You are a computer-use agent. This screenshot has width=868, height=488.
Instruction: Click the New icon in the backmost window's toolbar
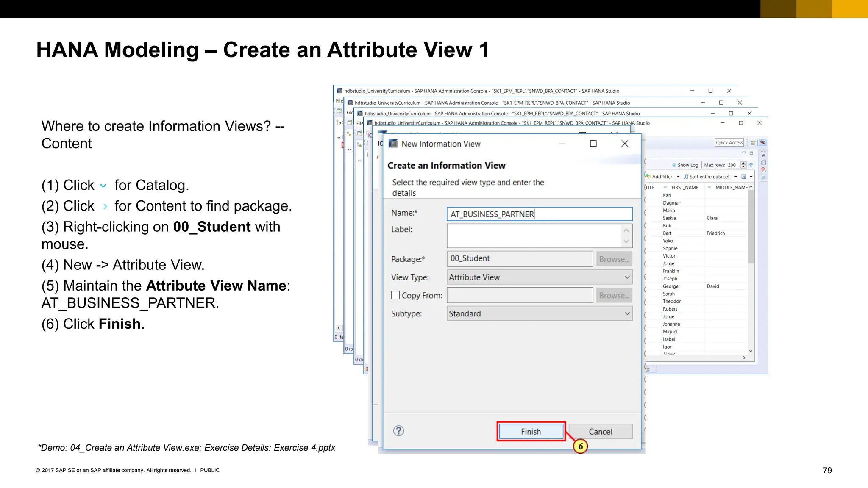click(339, 111)
